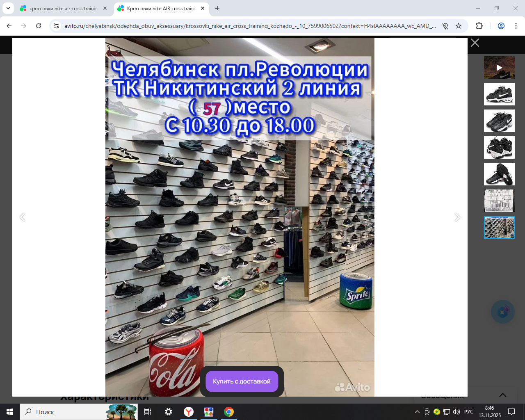Image resolution: width=525 pixels, height=420 pixels.
Task: Open the Chrome profile menu
Action: click(x=501, y=26)
